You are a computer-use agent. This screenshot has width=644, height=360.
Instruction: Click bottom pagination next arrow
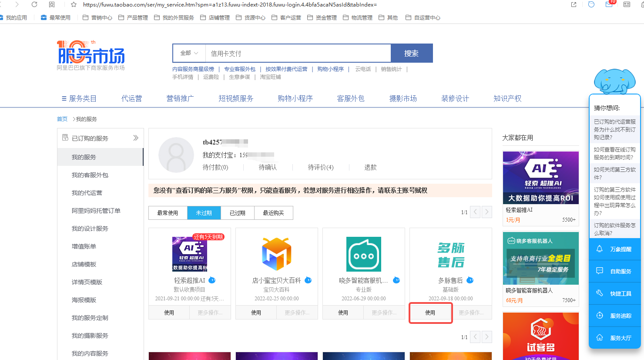click(x=487, y=337)
